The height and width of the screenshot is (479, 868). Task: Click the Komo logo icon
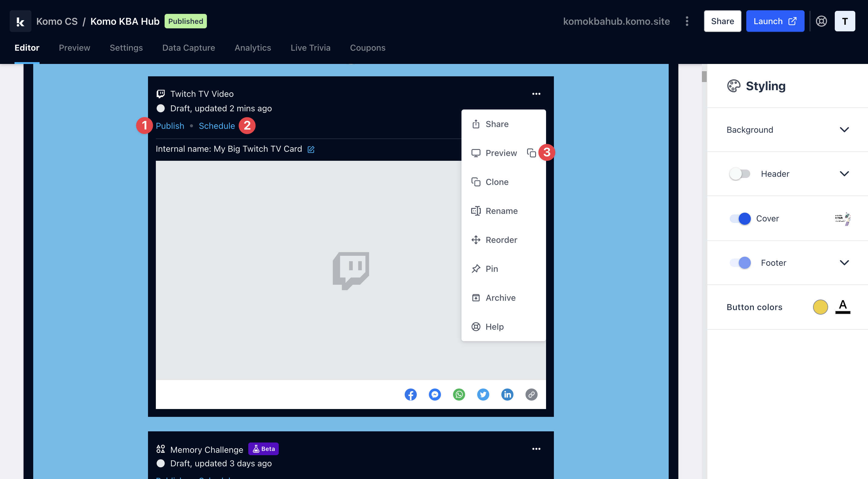point(20,21)
